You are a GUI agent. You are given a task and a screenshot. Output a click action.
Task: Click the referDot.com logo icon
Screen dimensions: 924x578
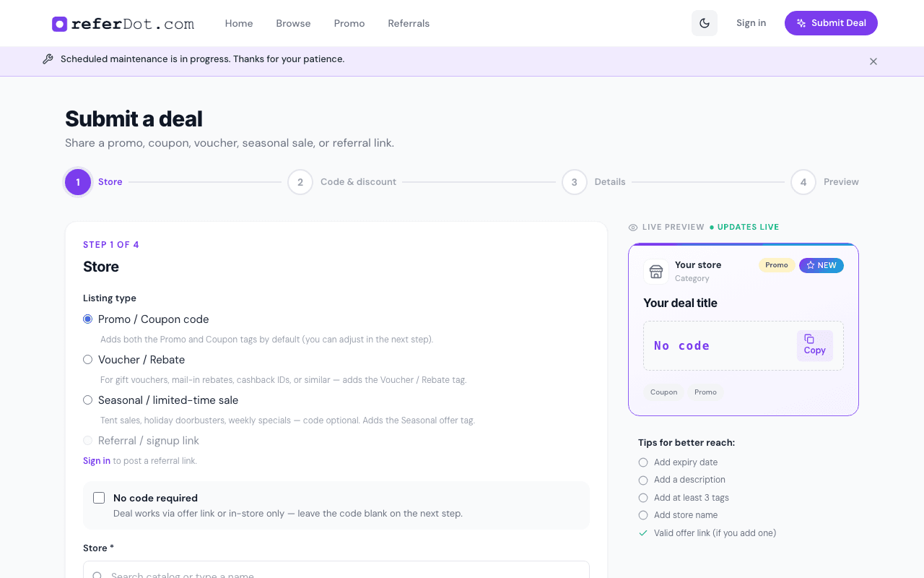pyautogui.click(x=59, y=24)
